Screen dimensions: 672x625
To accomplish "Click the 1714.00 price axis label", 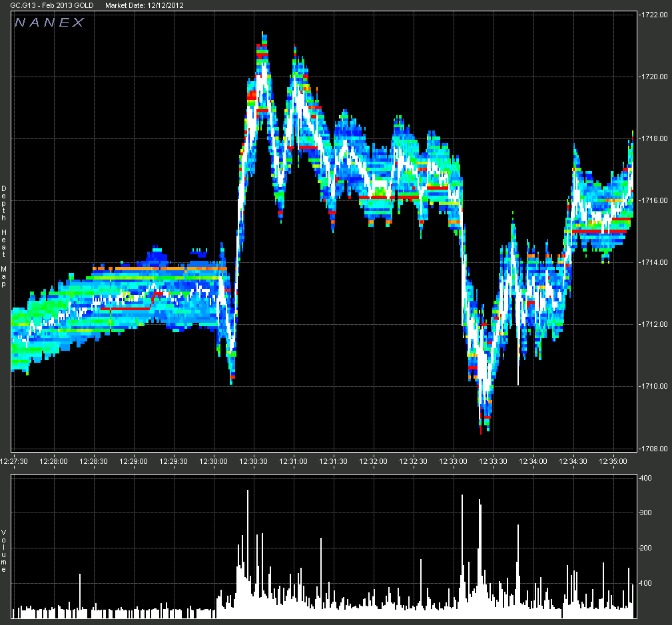I will [x=655, y=262].
